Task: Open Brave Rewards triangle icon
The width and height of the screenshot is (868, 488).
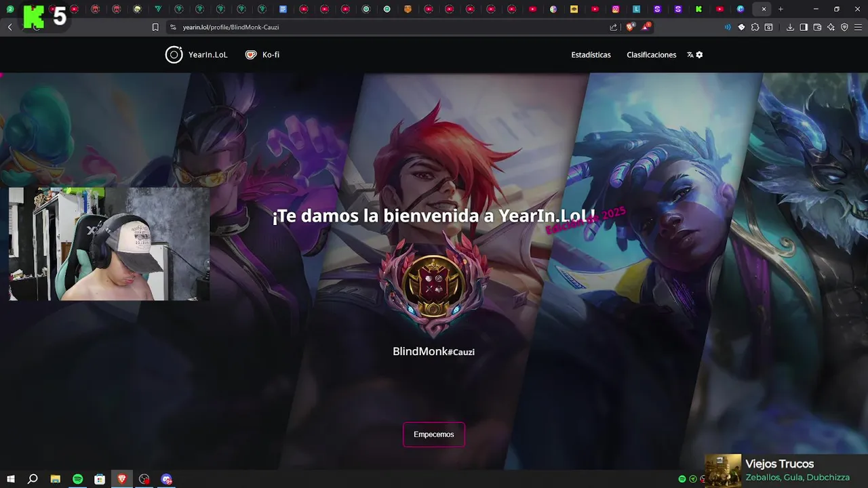Action: point(646,27)
